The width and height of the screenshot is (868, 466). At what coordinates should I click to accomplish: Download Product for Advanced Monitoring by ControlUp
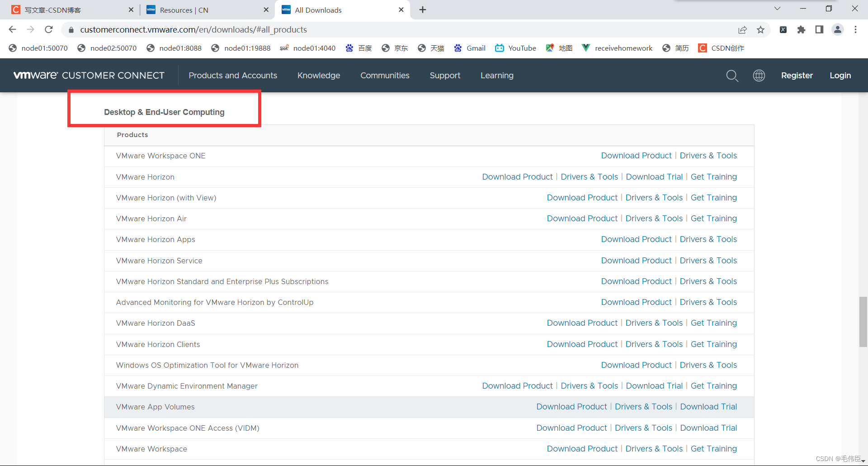click(636, 302)
